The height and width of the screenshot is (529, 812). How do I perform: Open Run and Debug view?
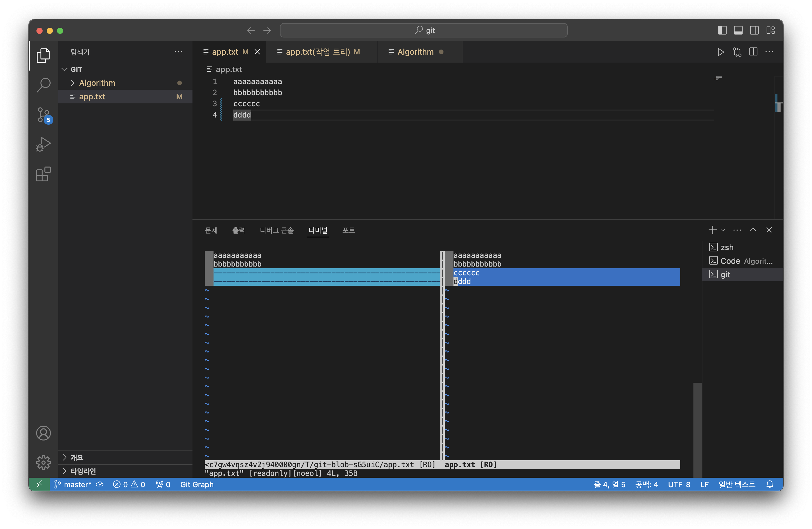(x=43, y=144)
